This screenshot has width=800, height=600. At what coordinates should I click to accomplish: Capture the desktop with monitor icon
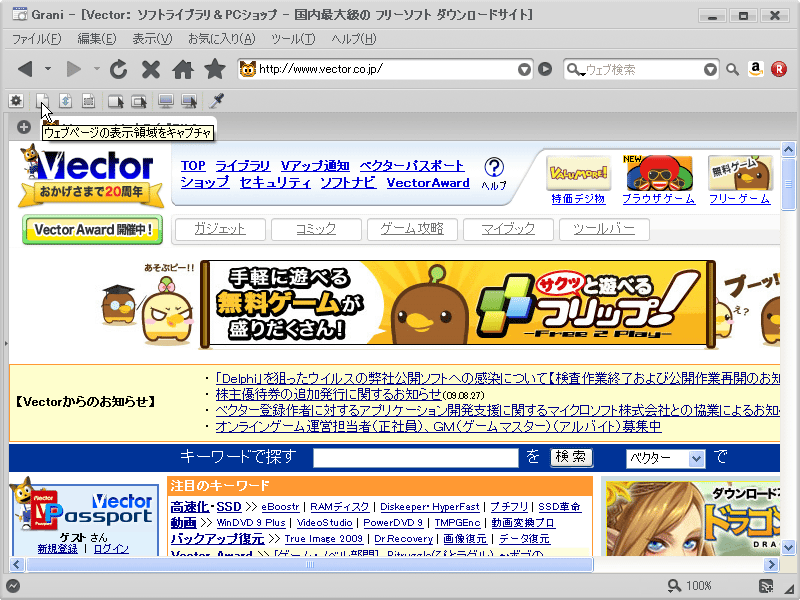[166, 101]
